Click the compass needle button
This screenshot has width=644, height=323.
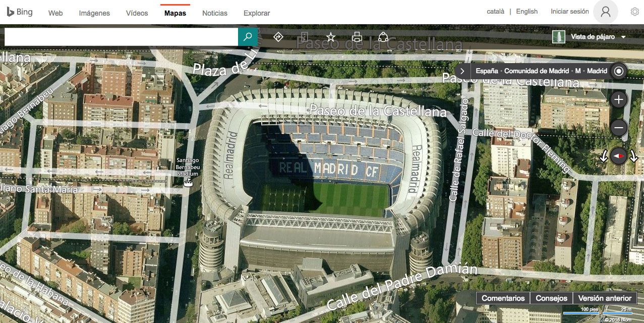pyautogui.click(x=619, y=156)
